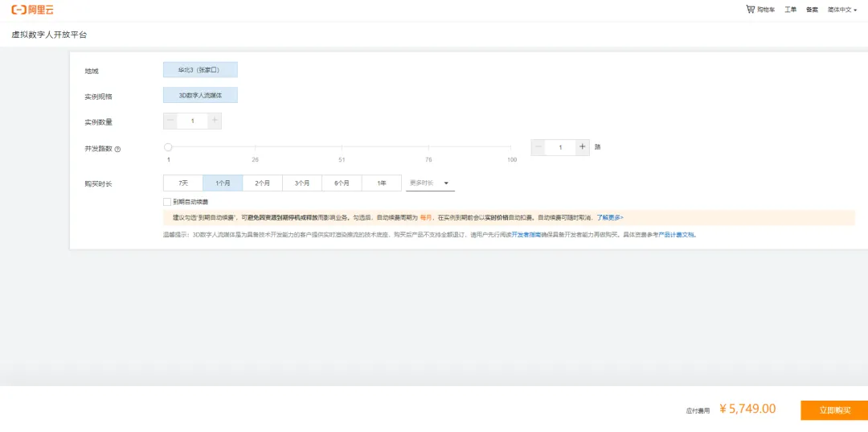Decrease concurrency count with minus button
Viewport: 868px width, 432px height.
(538, 147)
